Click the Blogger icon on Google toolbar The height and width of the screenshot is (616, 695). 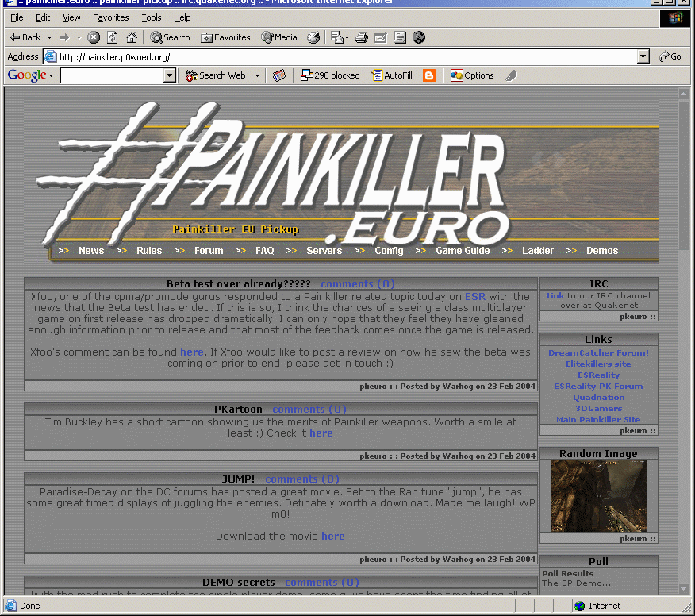(x=429, y=76)
